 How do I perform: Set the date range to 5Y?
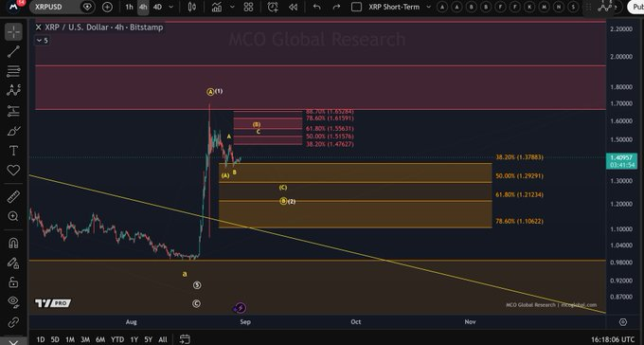point(149,339)
